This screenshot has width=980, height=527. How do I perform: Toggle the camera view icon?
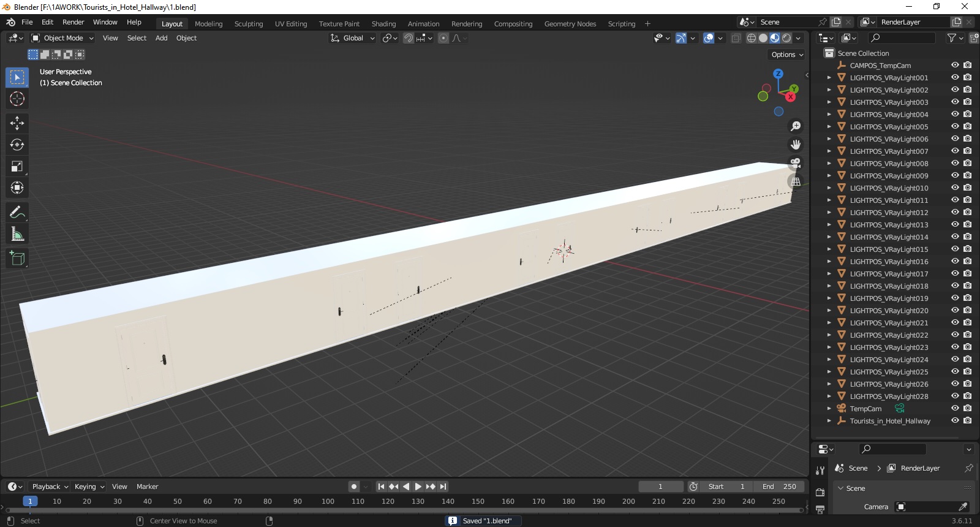pos(796,163)
